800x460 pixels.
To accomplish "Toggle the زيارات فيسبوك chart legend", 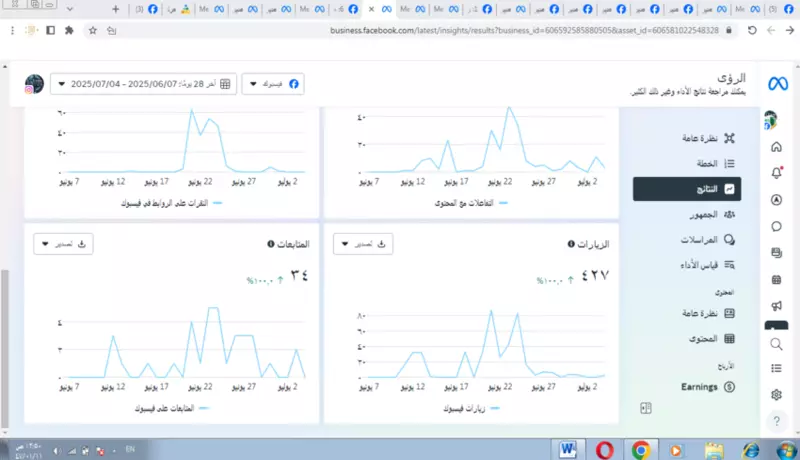I will 471,408.
